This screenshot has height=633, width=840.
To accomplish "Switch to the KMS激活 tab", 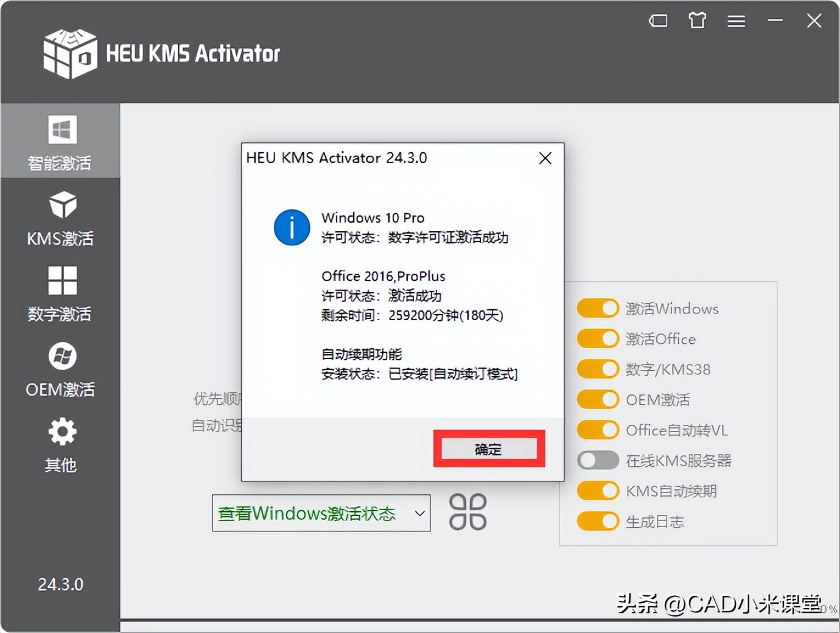I will (x=60, y=219).
